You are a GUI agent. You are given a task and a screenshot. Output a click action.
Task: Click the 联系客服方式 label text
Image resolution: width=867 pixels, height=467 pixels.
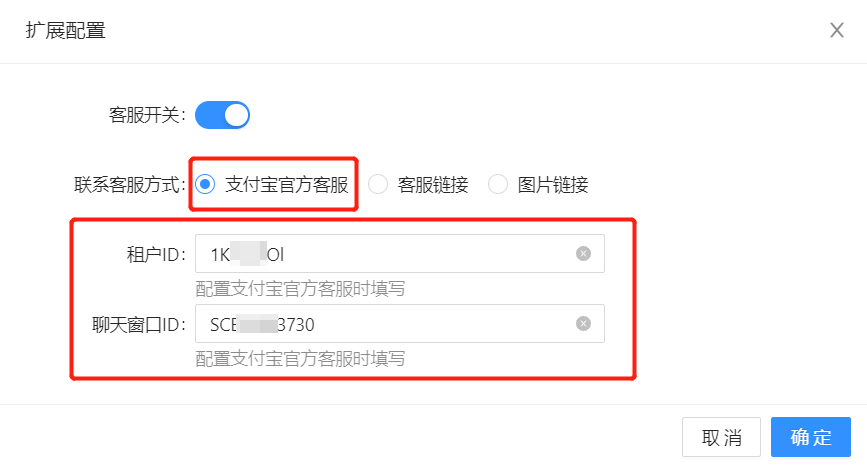click(x=129, y=185)
